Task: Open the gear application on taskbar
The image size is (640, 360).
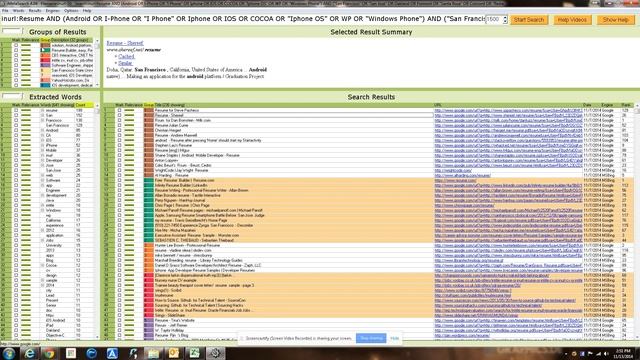Action: [215, 353]
